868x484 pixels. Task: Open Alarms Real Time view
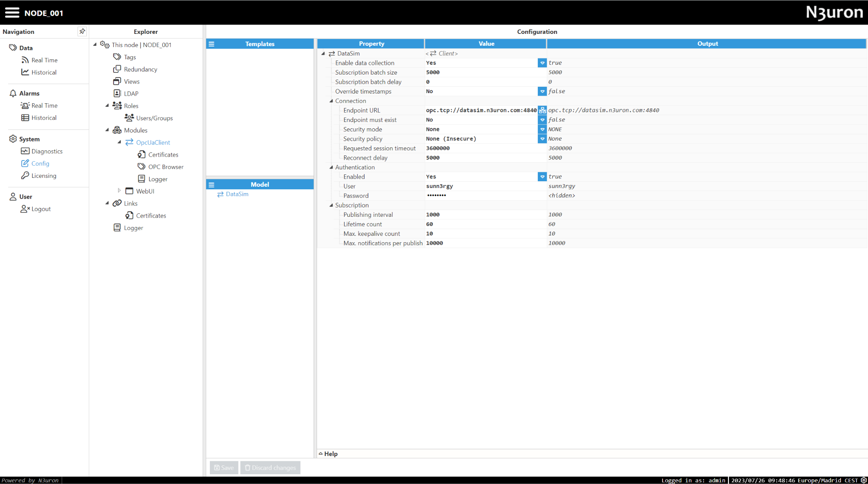(x=44, y=105)
